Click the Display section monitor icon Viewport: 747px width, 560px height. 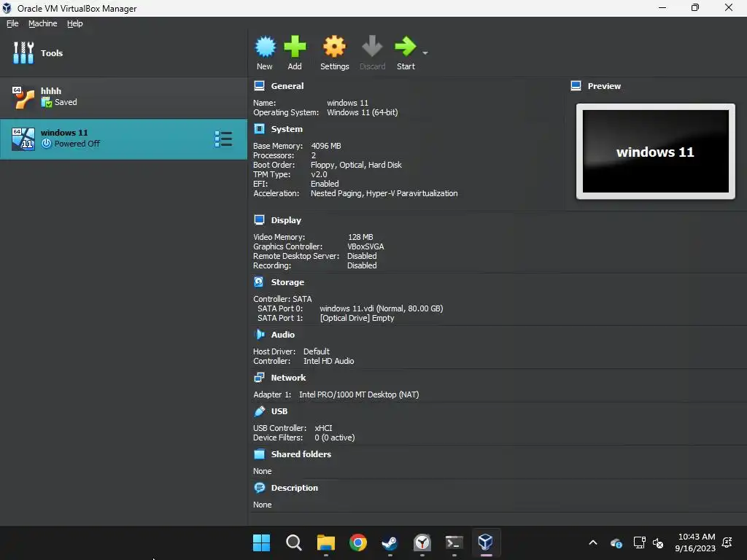point(259,219)
